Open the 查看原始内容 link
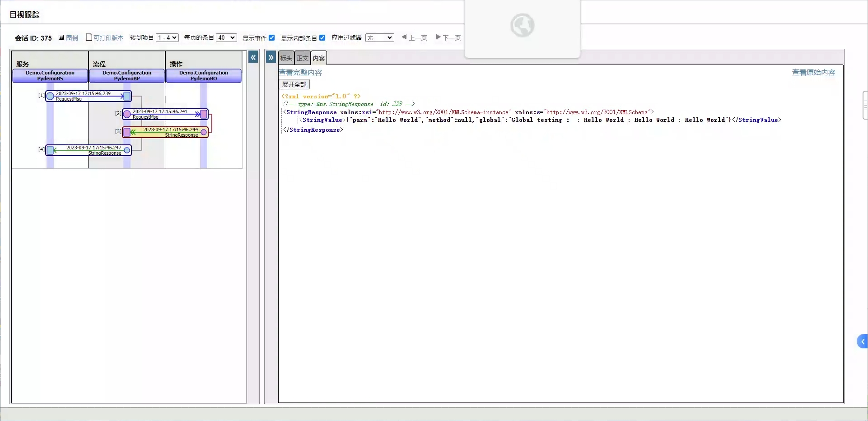The width and height of the screenshot is (868, 421). (813, 72)
